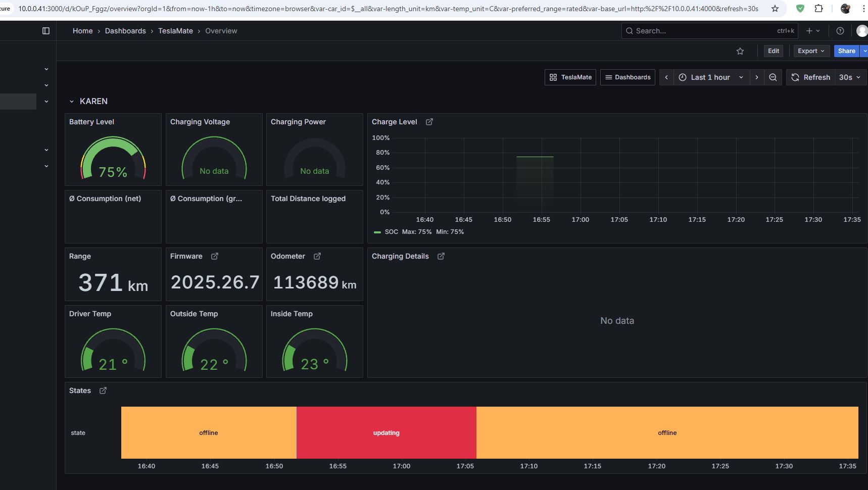The width and height of the screenshot is (868, 490).
Task: Shift time range backward arrow
Action: 666,77
